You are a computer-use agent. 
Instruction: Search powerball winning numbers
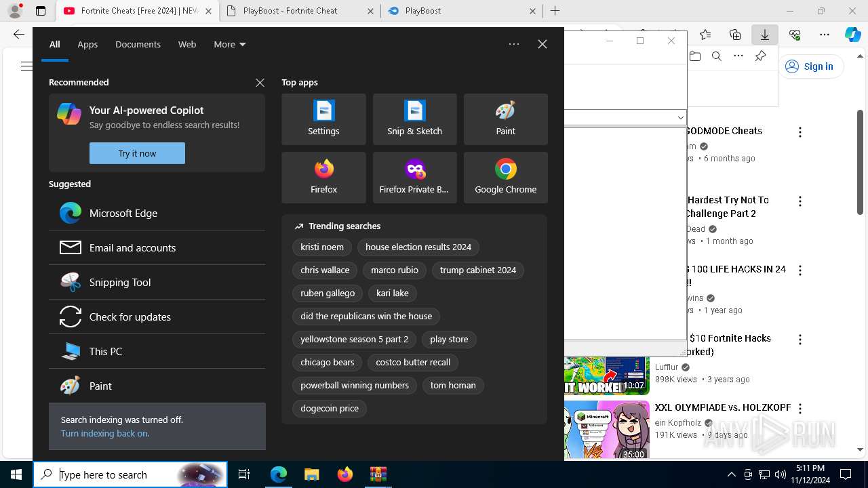[355, 385]
